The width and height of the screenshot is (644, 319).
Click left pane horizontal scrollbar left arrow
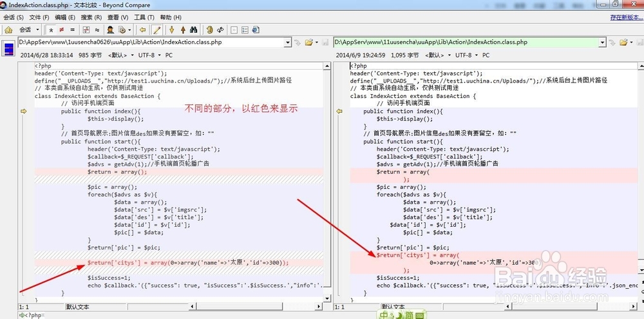pyautogui.click(x=192, y=307)
